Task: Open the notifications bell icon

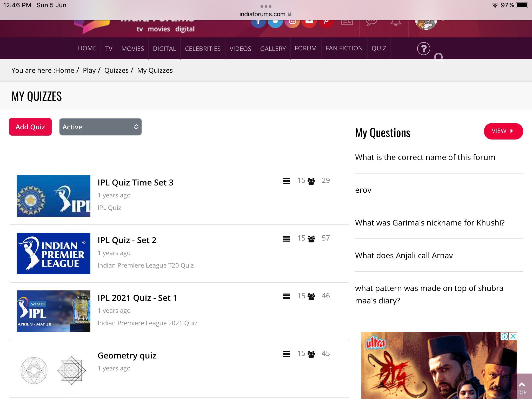Action: pos(396,23)
